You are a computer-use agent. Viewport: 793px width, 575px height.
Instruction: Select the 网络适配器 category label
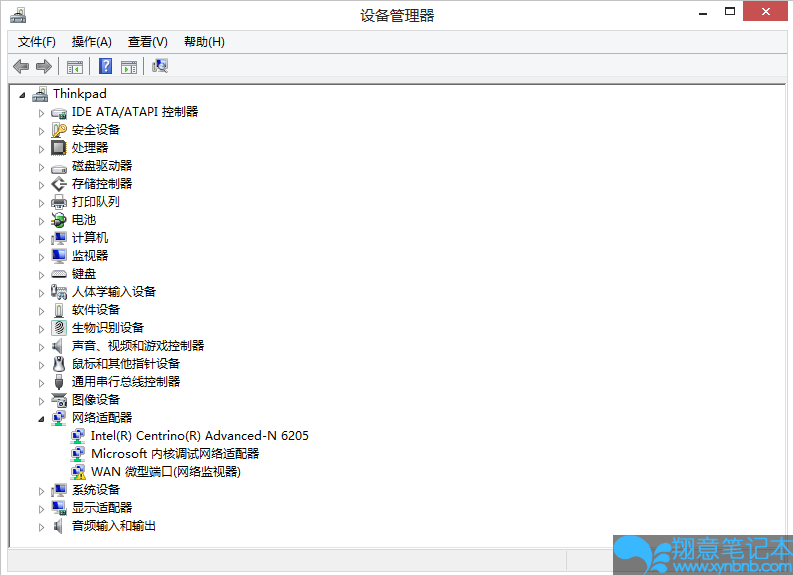102,418
